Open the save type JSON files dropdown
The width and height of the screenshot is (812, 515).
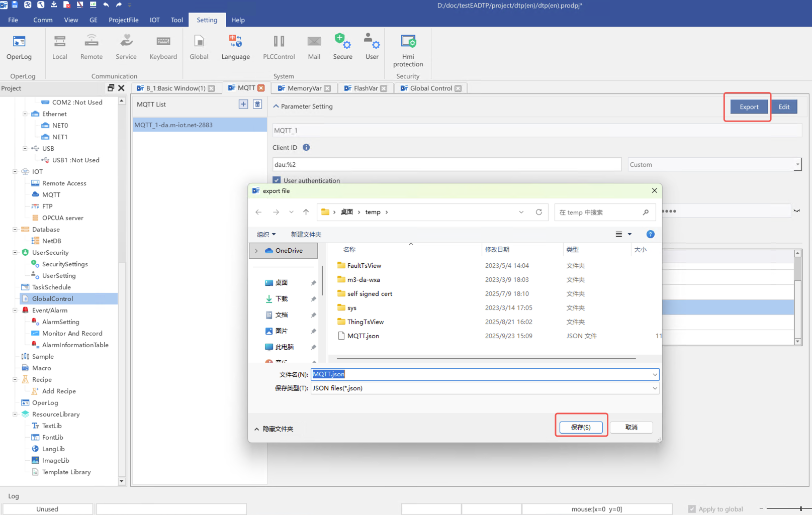(655, 388)
